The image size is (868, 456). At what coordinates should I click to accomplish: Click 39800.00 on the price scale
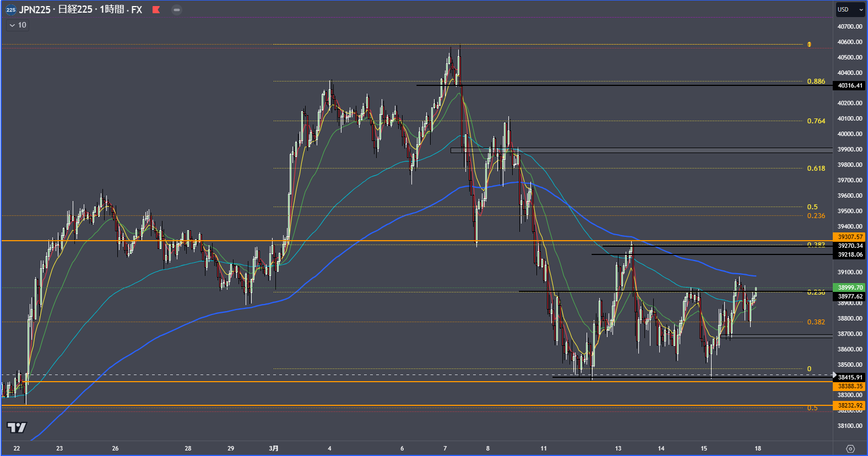pos(850,165)
